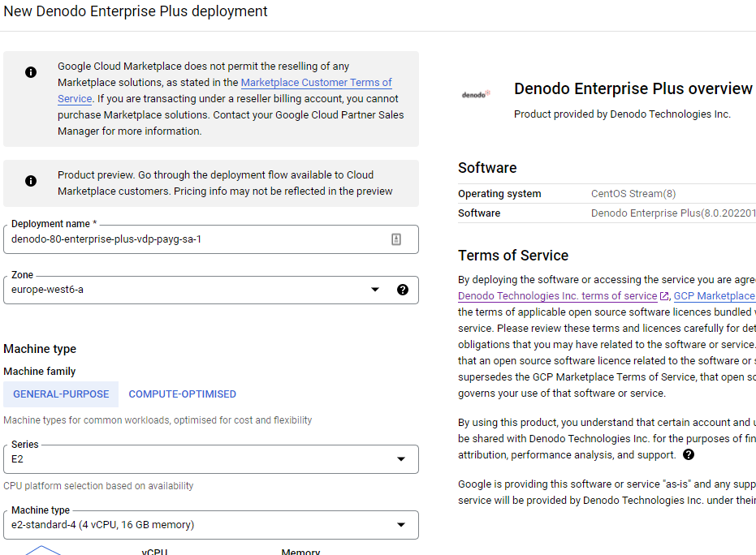Click the 'Machine type' section heading
The image size is (756, 555).
tap(40, 349)
